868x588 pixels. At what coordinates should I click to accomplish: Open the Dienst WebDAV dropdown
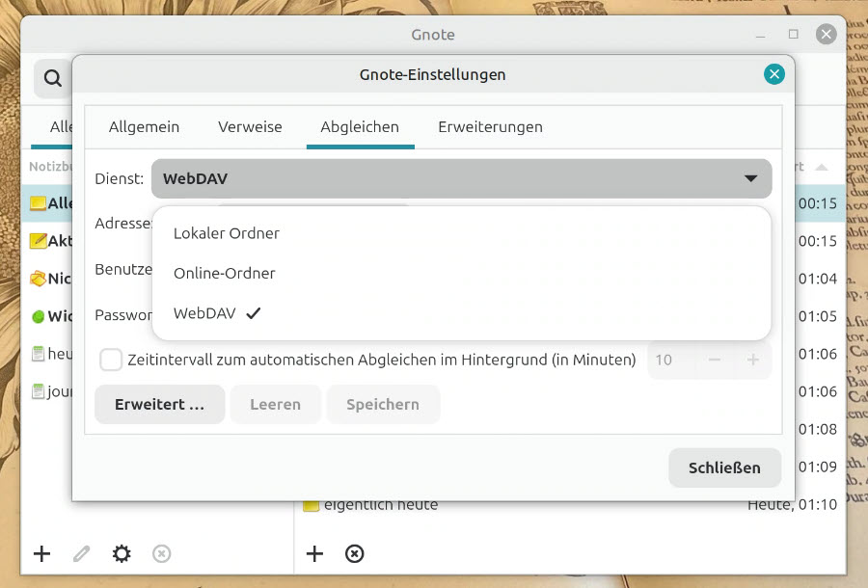[x=462, y=178]
